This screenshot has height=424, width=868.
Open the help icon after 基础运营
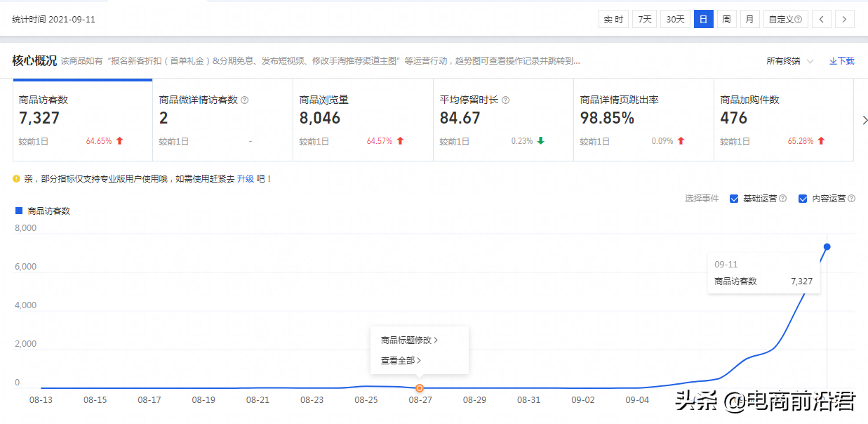click(x=783, y=199)
